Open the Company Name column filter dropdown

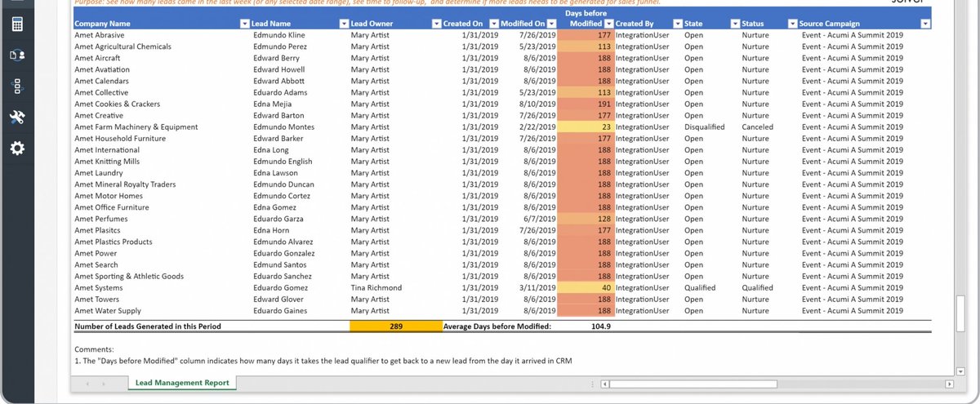pyautogui.click(x=245, y=24)
